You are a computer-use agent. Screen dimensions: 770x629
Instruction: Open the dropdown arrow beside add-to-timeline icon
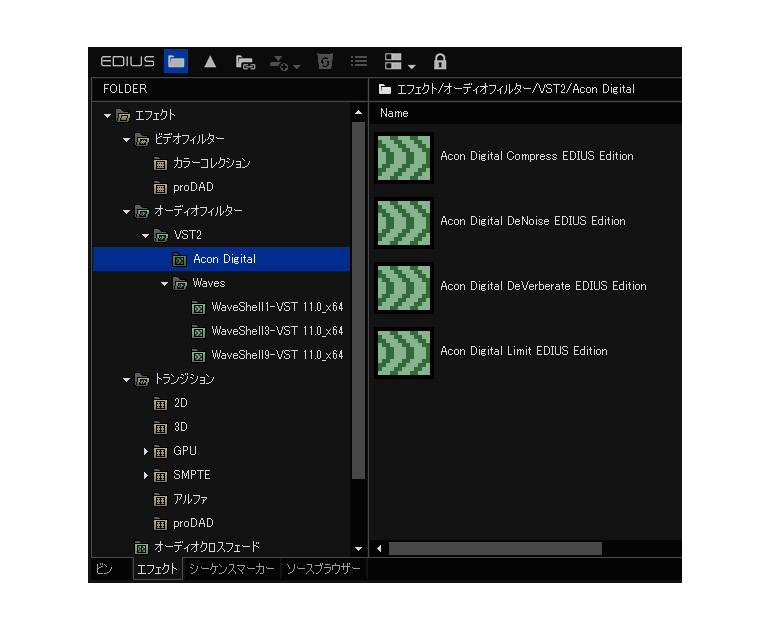(296, 66)
